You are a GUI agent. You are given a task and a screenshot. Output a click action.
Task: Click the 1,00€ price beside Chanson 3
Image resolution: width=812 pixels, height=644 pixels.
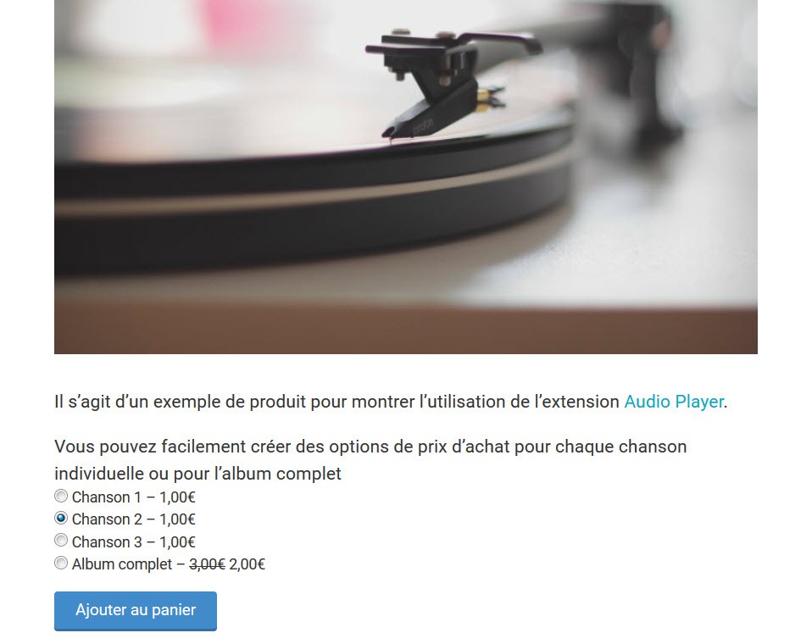(x=177, y=542)
